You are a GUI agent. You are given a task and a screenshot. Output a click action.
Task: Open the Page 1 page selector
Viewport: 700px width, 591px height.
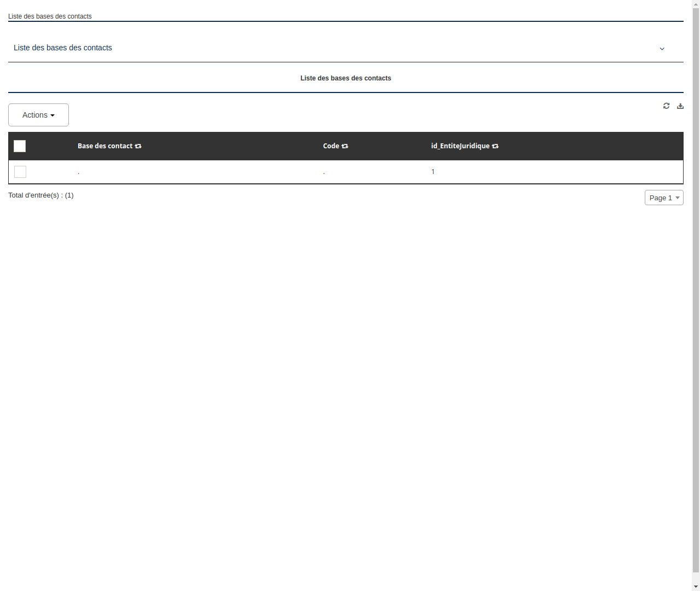click(x=664, y=198)
